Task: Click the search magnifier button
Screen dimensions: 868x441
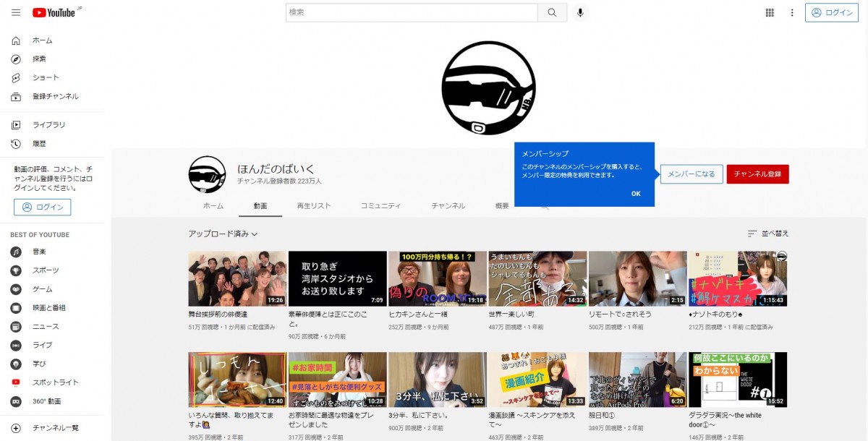Action: pos(552,12)
